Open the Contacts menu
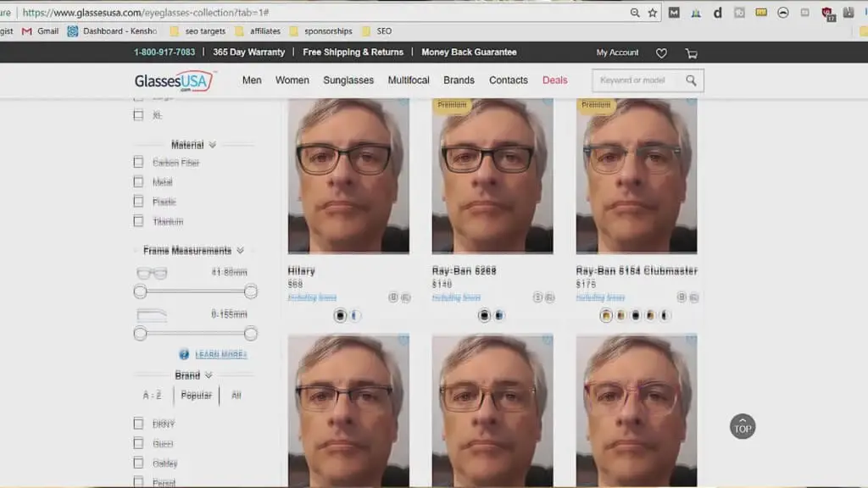 (509, 80)
